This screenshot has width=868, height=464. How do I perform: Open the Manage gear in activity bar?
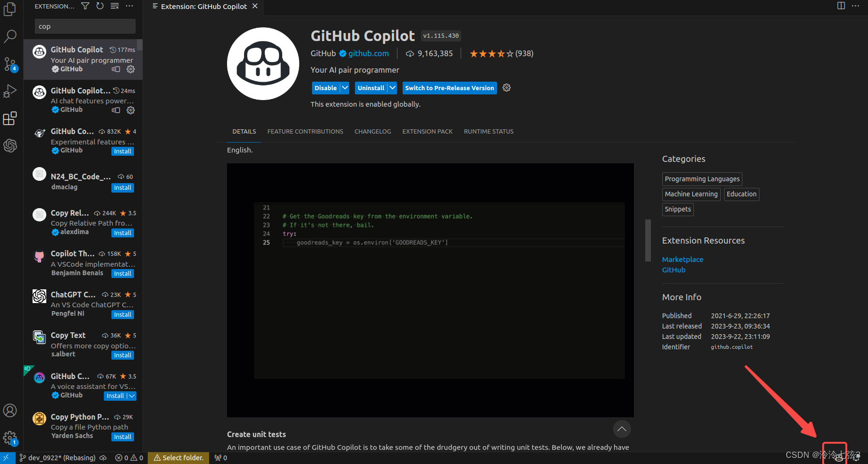[x=10, y=438]
